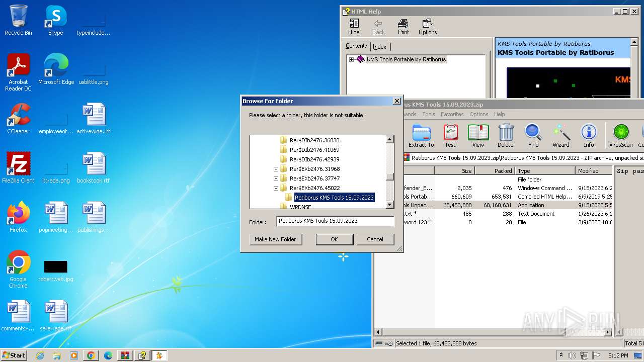The image size is (644, 362).
Task: Collapse the Rar$EXb2476.45022 folder node
Action: [x=276, y=188]
